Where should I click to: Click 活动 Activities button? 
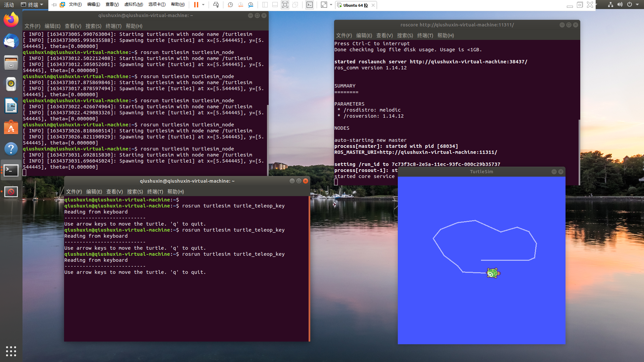tap(9, 5)
